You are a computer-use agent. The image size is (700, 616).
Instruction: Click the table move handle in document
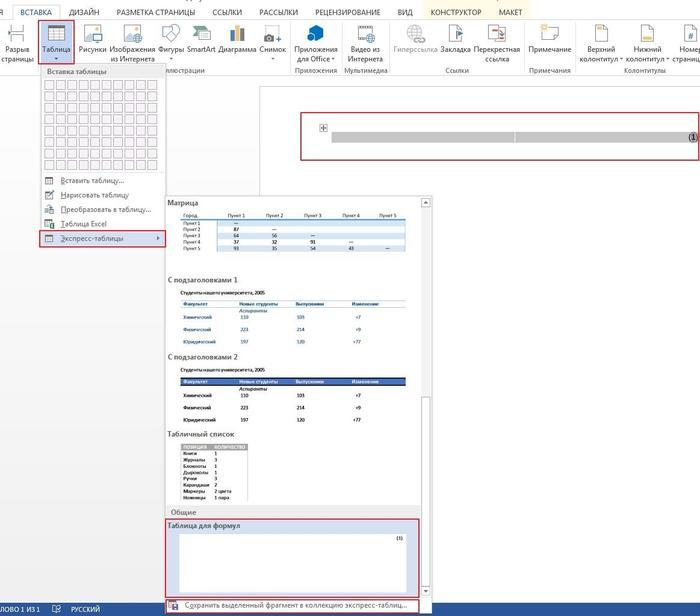point(323,127)
